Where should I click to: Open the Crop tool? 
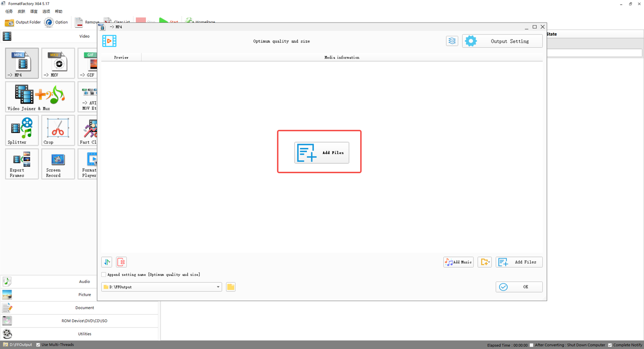pos(58,130)
